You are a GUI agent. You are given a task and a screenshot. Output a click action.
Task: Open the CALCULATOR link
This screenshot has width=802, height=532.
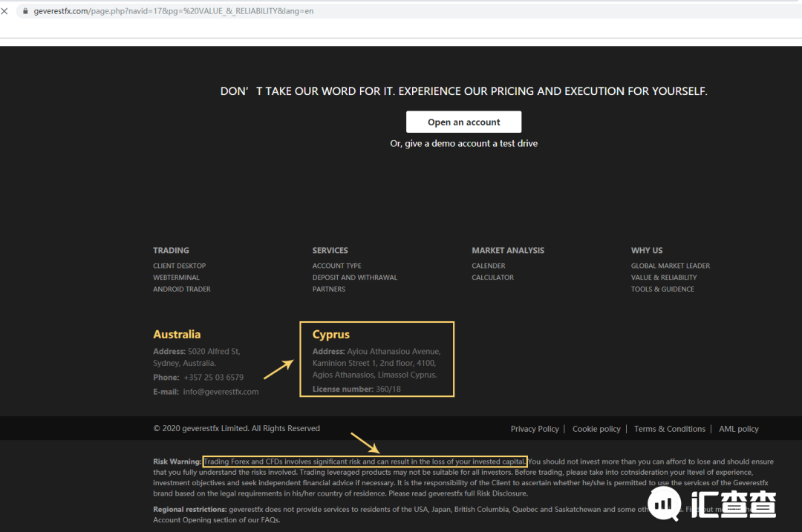coord(493,278)
